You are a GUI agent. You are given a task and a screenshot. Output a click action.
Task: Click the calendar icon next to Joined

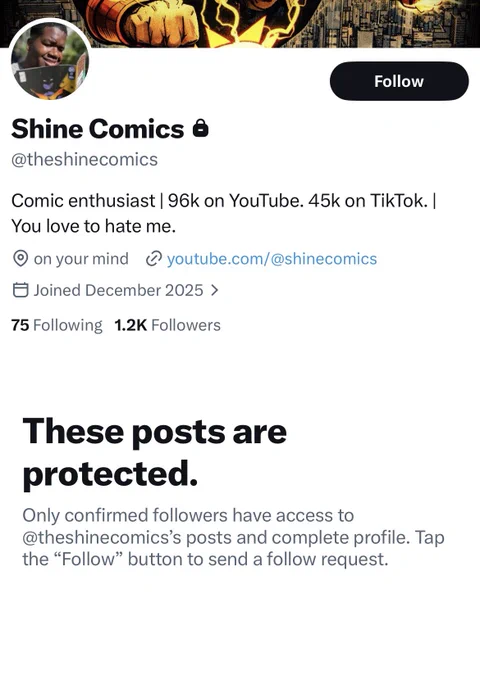(x=20, y=290)
